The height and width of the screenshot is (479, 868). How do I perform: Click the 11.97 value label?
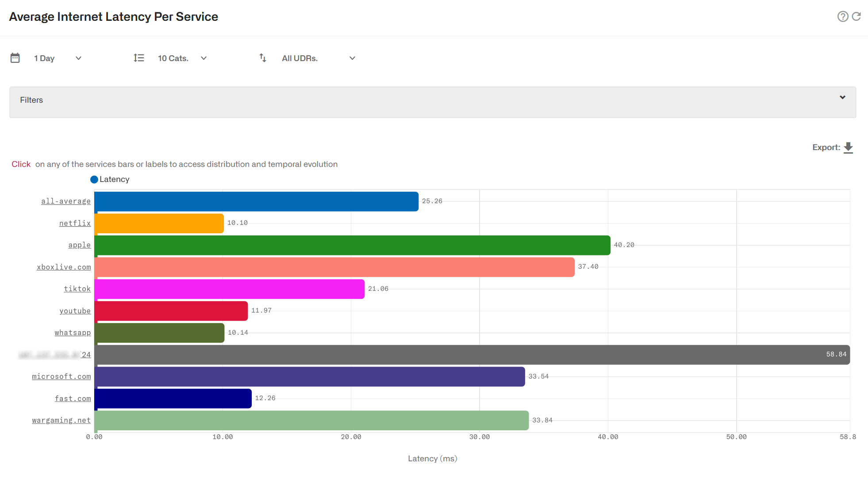[261, 310]
